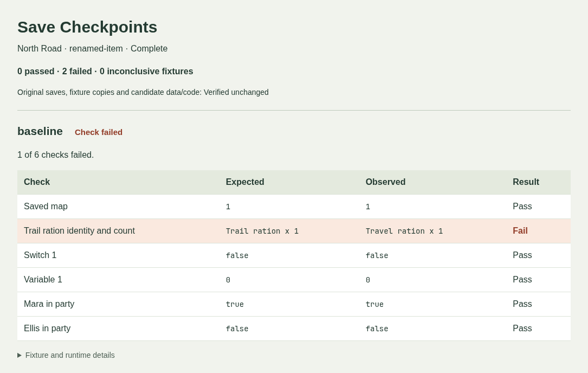Click the 'Ellis in party' row label
This screenshot has height=373, width=588.
[x=47, y=329]
